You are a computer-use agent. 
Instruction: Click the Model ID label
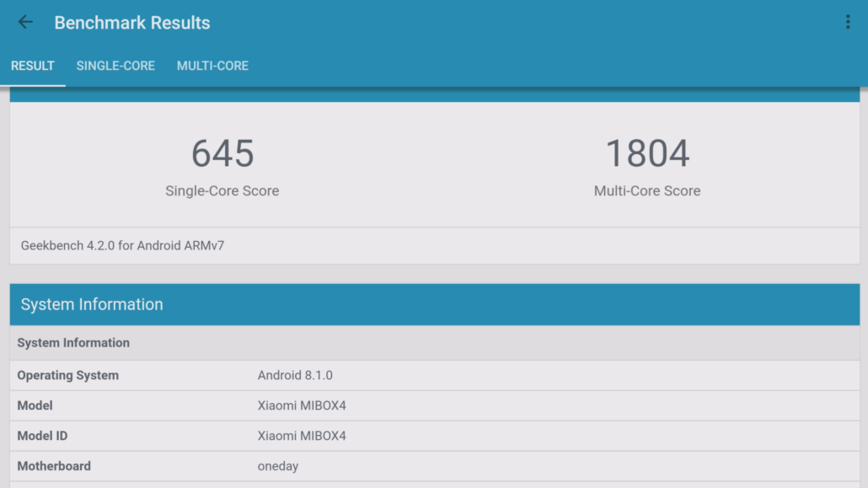click(x=43, y=436)
